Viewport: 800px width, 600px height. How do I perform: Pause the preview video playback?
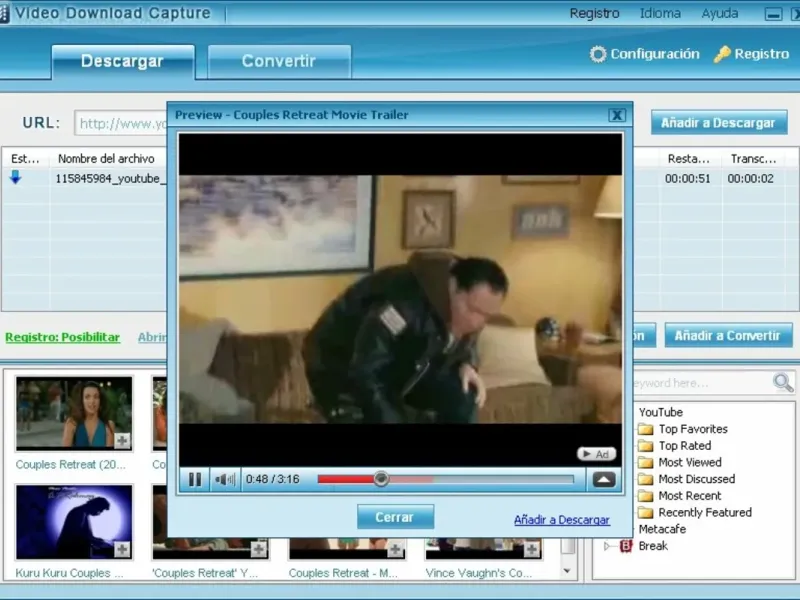coord(195,480)
